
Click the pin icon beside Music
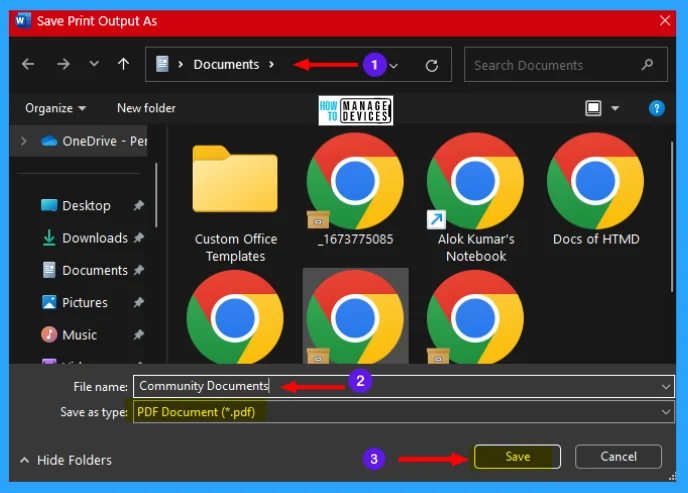pos(139,335)
